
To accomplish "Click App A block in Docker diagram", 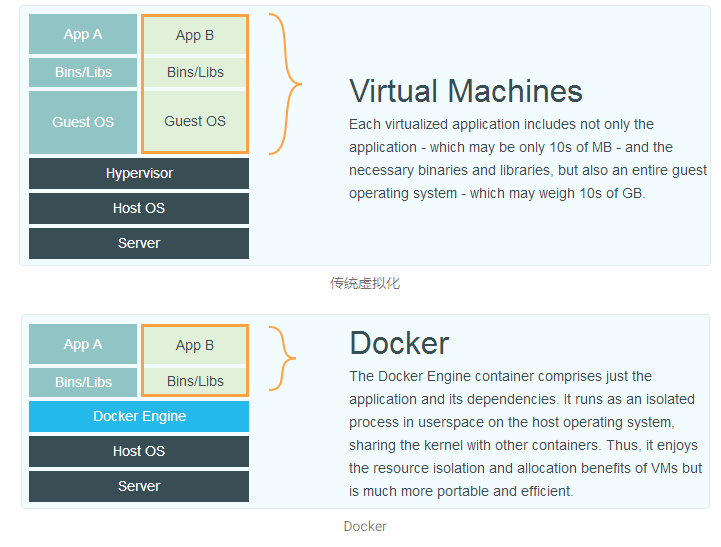I will point(83,344).
